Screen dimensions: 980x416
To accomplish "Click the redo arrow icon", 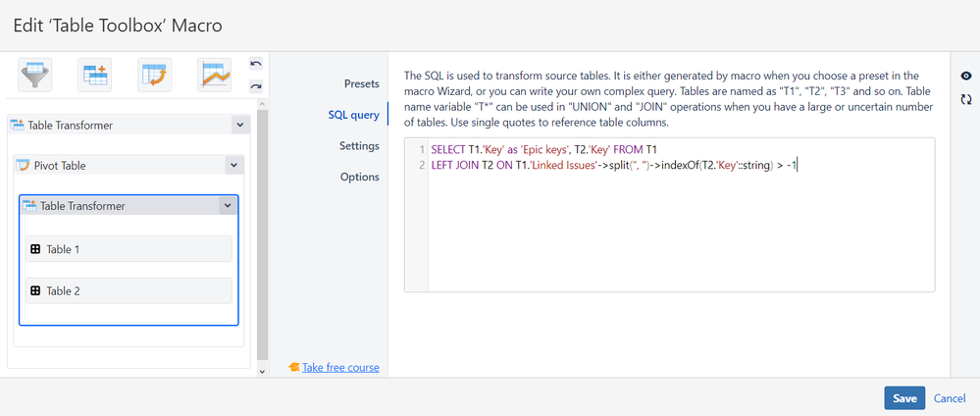I will point(256,86).
